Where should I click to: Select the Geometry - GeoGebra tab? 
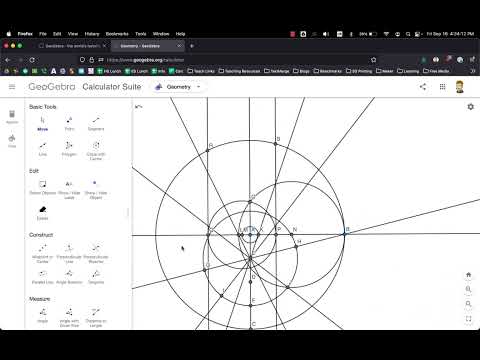coord(148,46)
